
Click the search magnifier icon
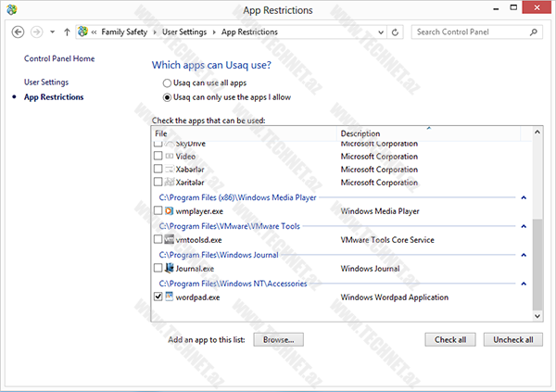tap(535, 32)
